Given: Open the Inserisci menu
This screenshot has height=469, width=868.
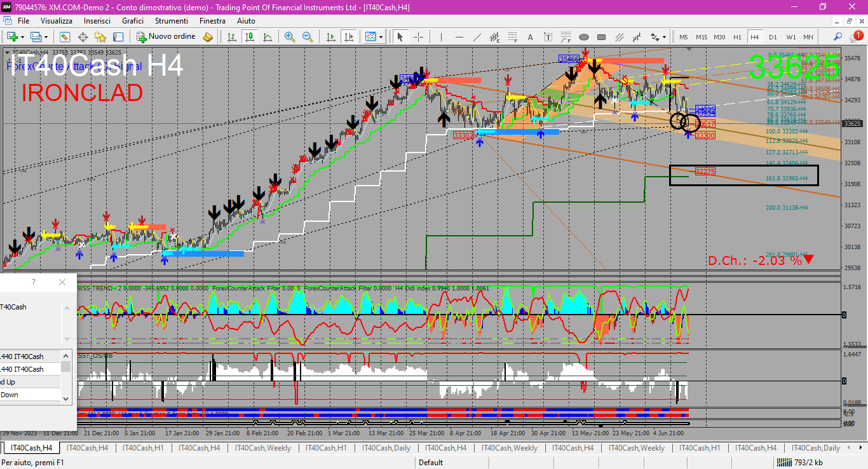Looking at the screenshot, I should tap(97, 20).
